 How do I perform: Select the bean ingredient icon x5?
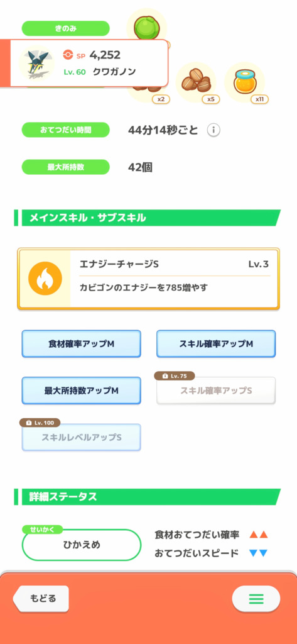tap(196, 83)
